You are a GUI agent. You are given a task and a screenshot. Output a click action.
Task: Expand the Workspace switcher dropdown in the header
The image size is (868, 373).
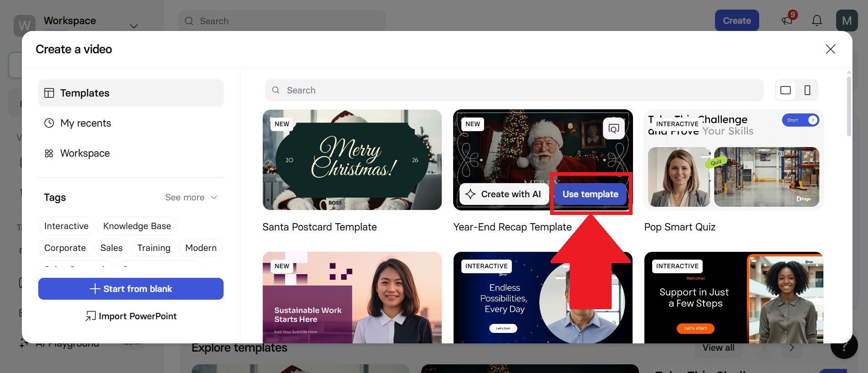click(134, 26)
